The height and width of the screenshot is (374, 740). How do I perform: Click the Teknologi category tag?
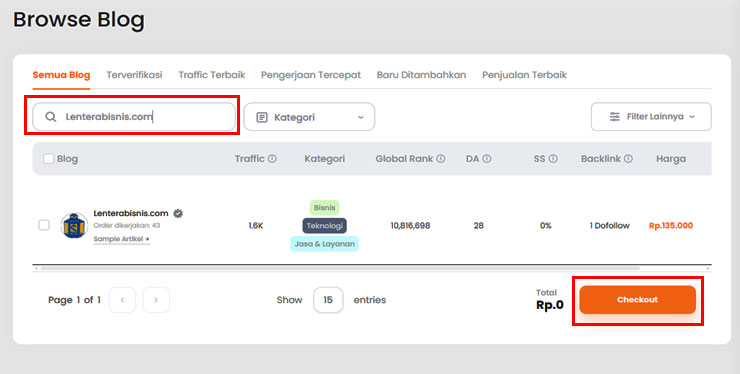(x=325, y=226)
